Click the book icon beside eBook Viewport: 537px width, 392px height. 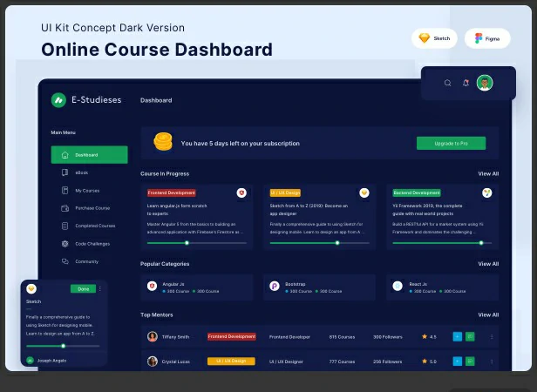point(65,172)
